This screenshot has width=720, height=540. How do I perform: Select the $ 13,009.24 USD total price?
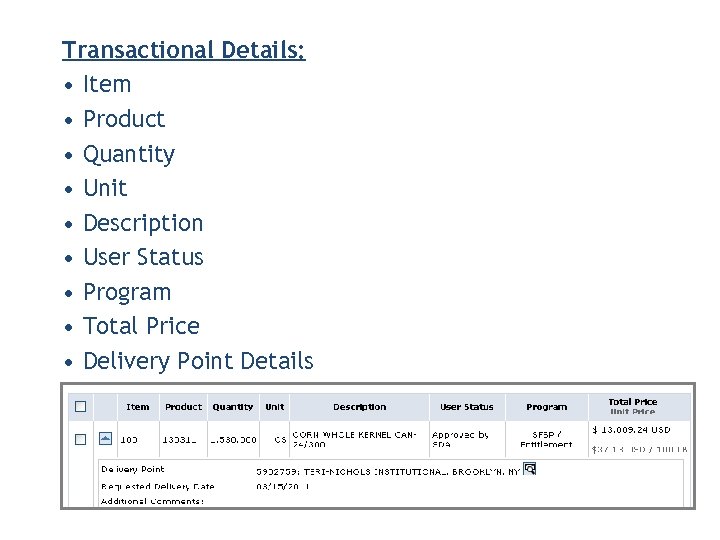tap(631, 430)
